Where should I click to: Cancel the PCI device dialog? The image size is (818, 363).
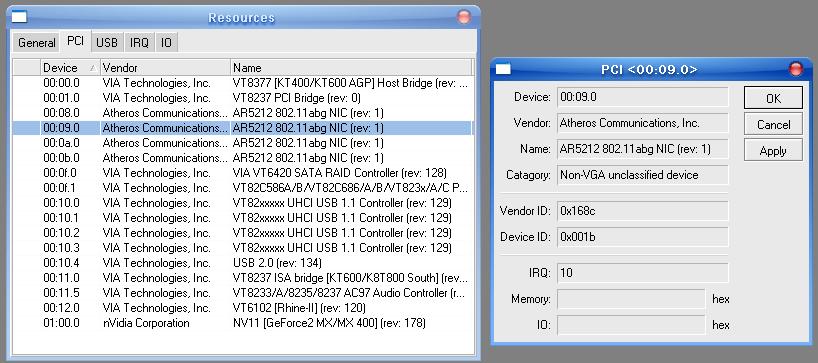(x=773, y=125)
